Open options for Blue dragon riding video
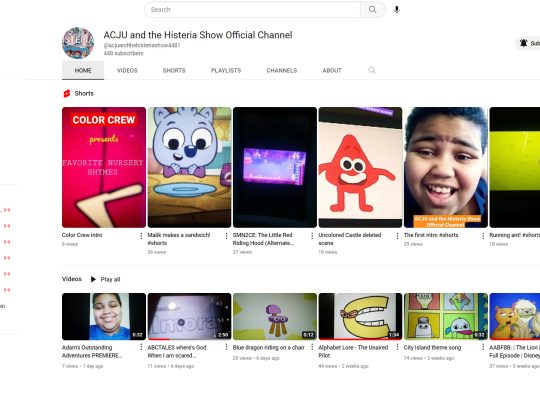 coord(312,347)
